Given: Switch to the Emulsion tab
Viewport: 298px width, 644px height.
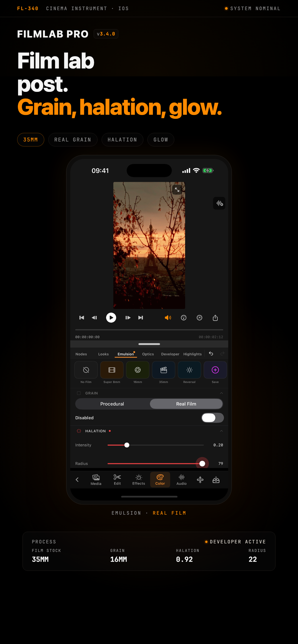Looking at the screenshot, I should click(126, 354).
